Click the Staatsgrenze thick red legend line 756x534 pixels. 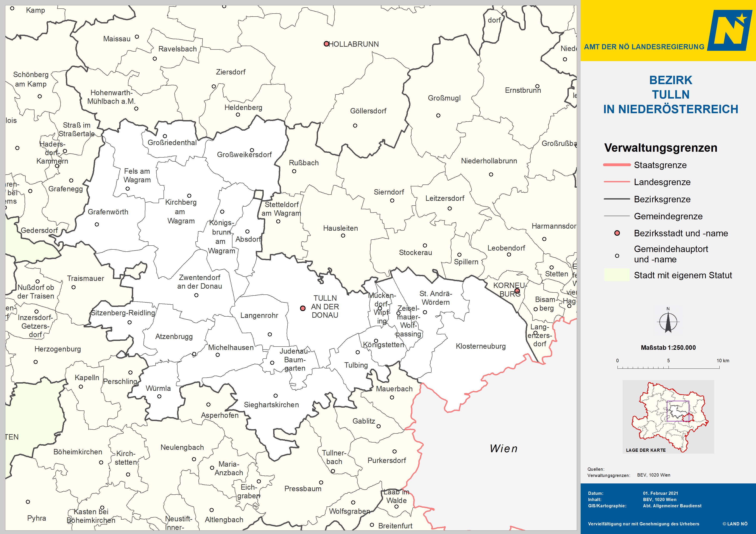point(617,165)
